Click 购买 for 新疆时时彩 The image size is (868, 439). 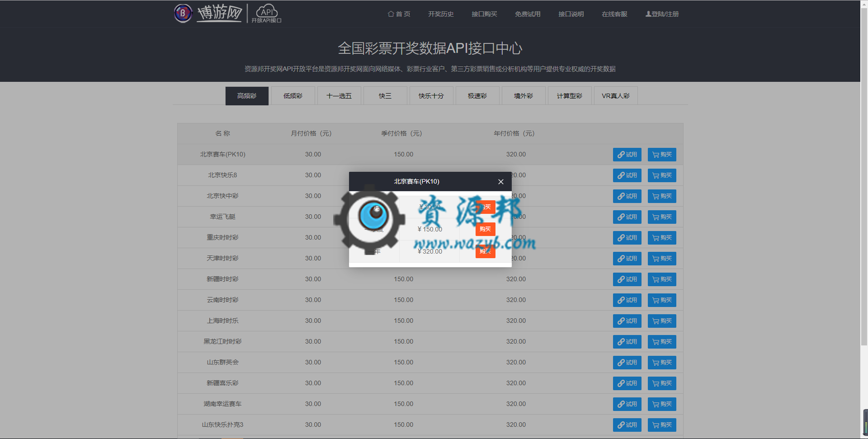(662, 279)
